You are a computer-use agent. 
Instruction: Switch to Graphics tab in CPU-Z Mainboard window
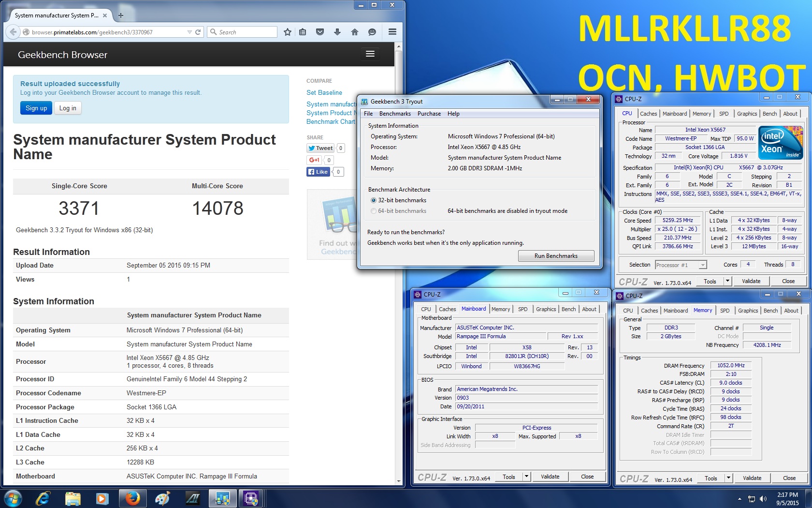(546, 309)
